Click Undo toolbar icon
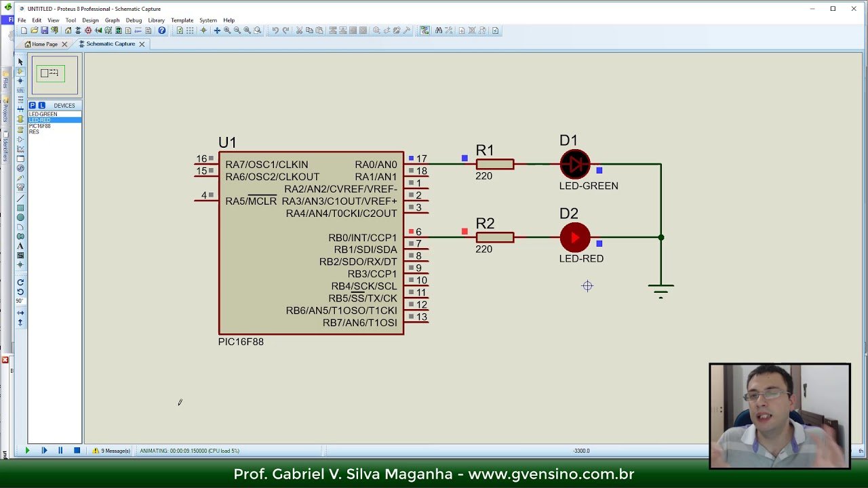Image resolution: width=868 pixels, height=488 pixels. (275, 30)
